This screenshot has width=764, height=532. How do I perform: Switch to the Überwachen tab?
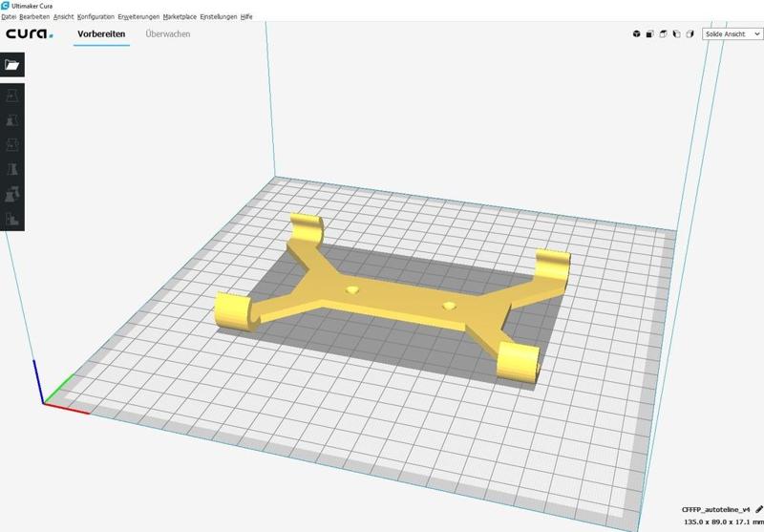tap(168, 34)
